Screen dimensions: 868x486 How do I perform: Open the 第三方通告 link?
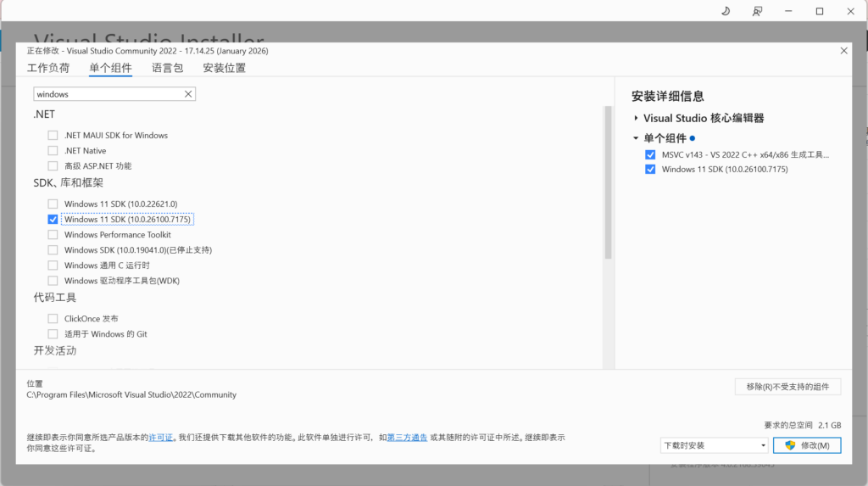[407, 438]
